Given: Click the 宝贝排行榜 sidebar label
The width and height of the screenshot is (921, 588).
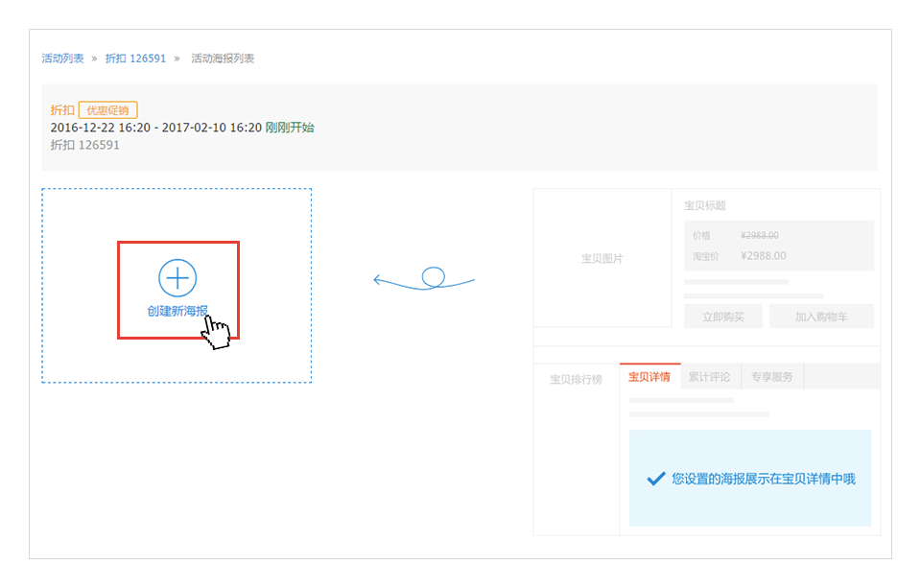Looking at the screenshot, I should [x=577, y=380].
